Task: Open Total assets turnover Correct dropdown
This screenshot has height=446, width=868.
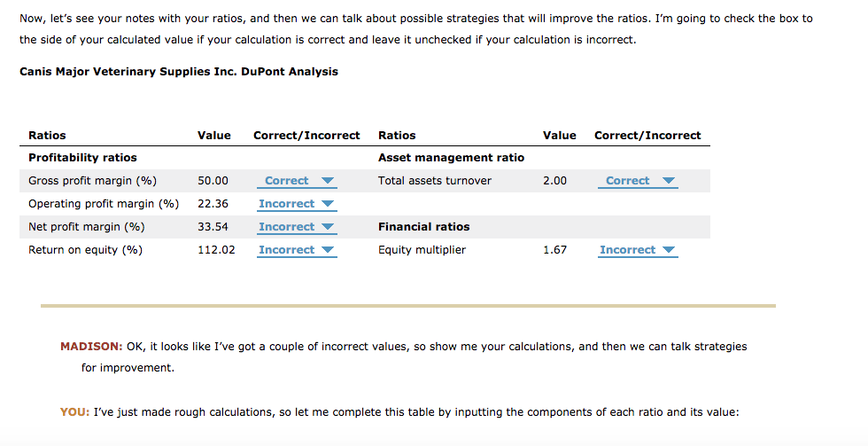Action: pos(638,181)
